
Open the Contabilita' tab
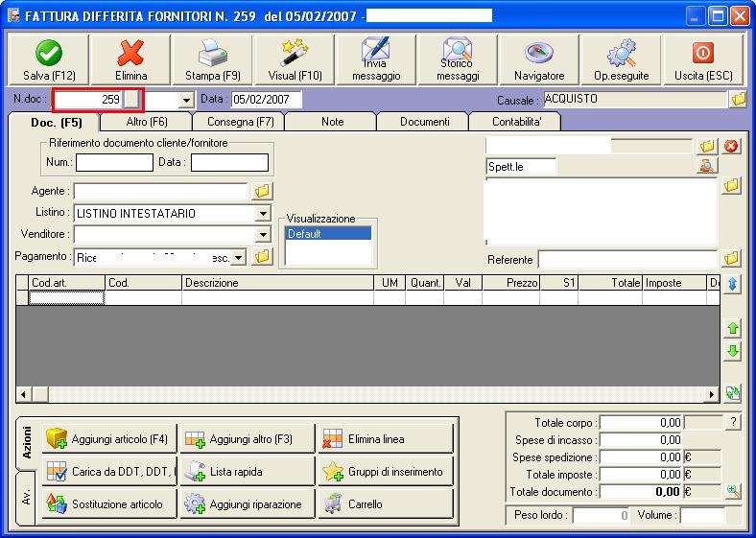[x=518, y=122]
